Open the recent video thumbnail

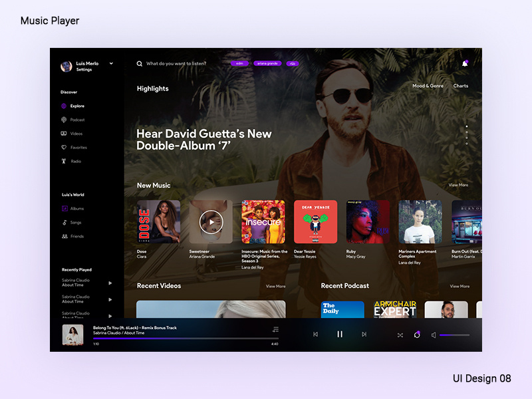pos(211,309)
